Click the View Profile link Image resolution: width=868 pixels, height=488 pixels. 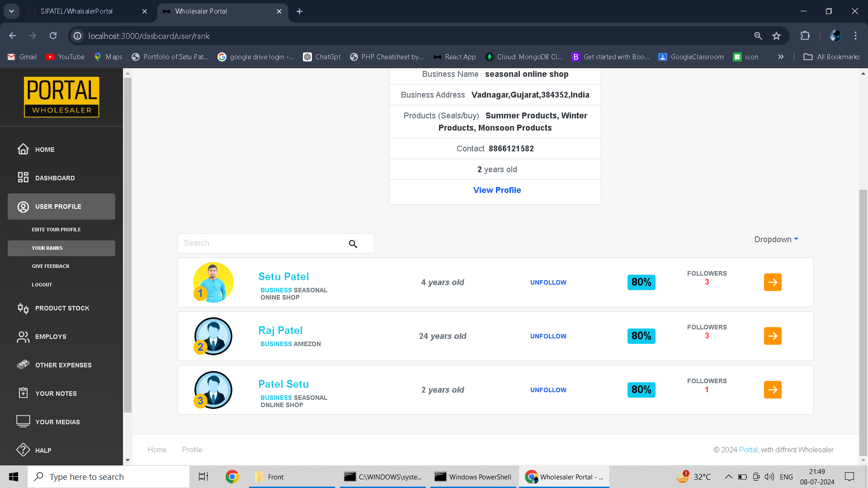(x=497, y=190)
